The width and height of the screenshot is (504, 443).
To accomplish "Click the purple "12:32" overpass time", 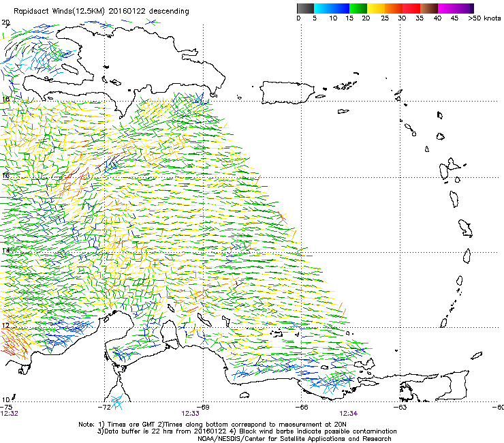I will point(10,414).
